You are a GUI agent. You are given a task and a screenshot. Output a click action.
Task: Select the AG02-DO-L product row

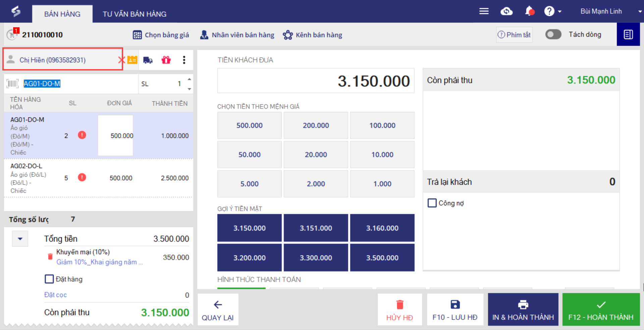coord(99,178)
